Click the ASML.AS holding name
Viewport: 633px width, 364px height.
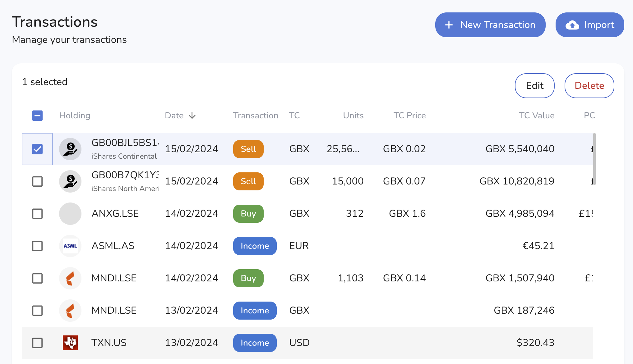[x=113, y=246]
